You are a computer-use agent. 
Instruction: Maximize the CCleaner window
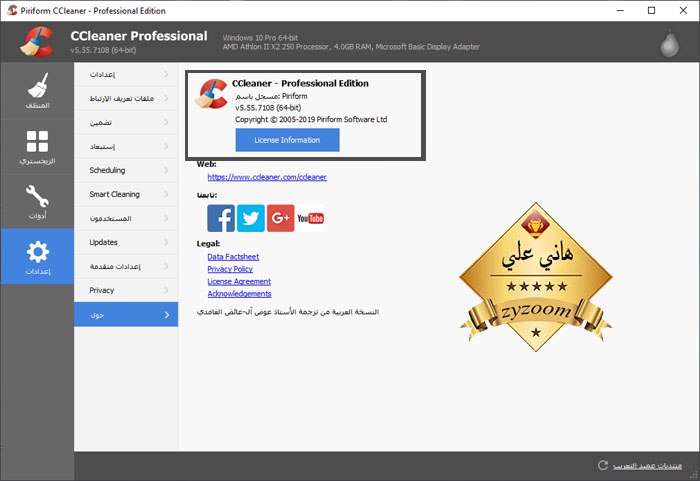pyautogui.click(x=652, y=10)
